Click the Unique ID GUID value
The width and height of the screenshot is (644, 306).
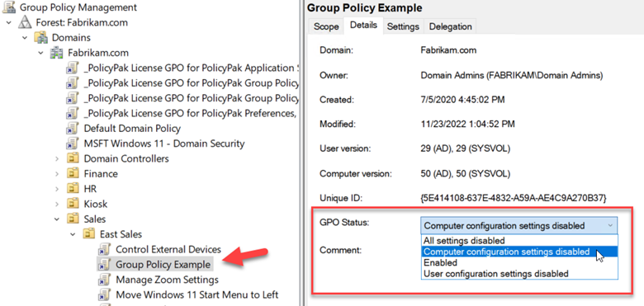(514, 198)
